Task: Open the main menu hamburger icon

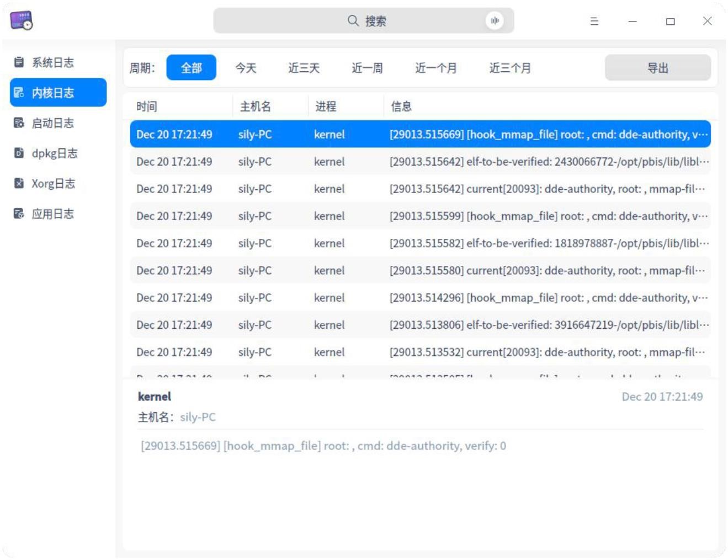Action: pos(594,21)
